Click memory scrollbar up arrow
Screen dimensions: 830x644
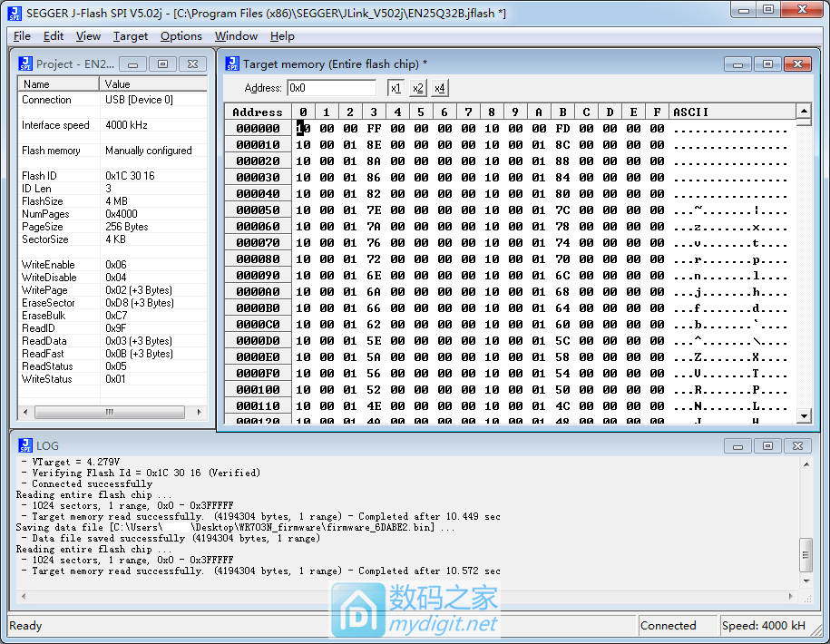click(x=804, y=111)
